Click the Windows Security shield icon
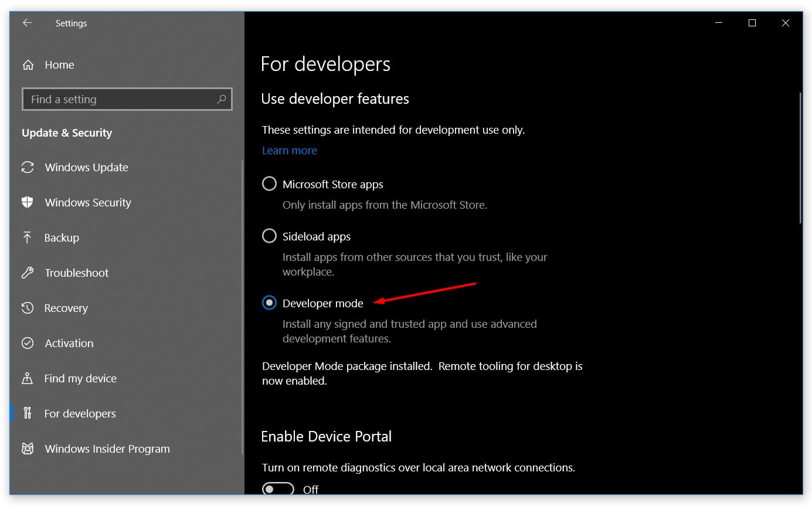This screenshot has height=506, width=812. [28, 202]
